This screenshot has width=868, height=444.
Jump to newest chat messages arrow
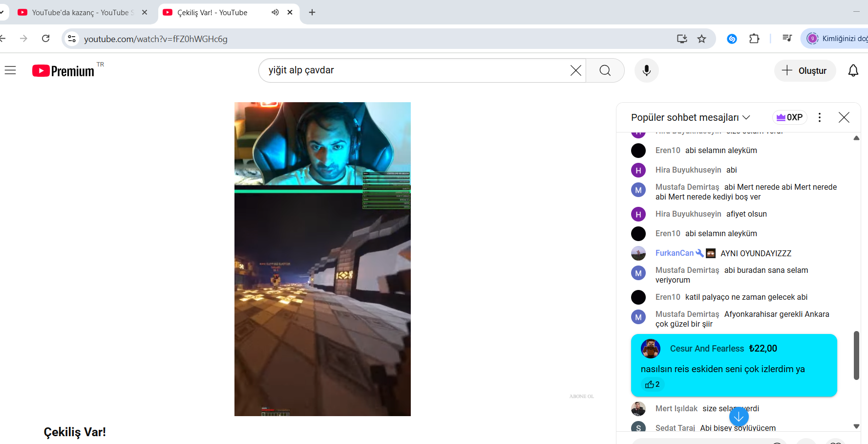[x=739, y=417]
